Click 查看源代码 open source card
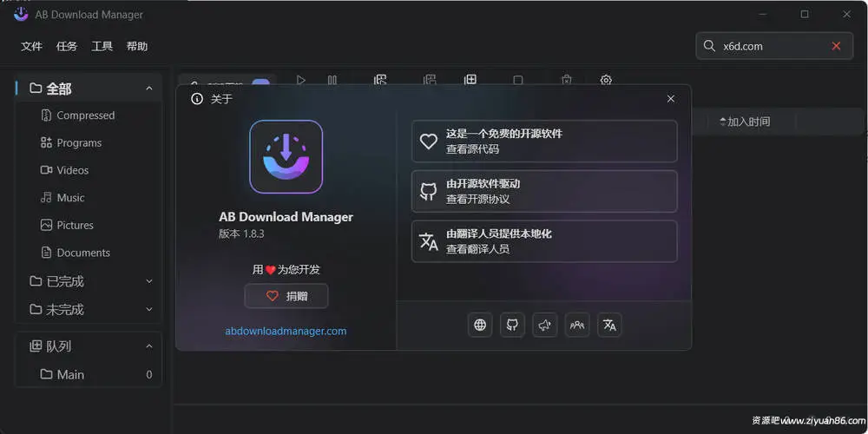The width and height of the screenshot is (868, 434). tap(543, 141)
